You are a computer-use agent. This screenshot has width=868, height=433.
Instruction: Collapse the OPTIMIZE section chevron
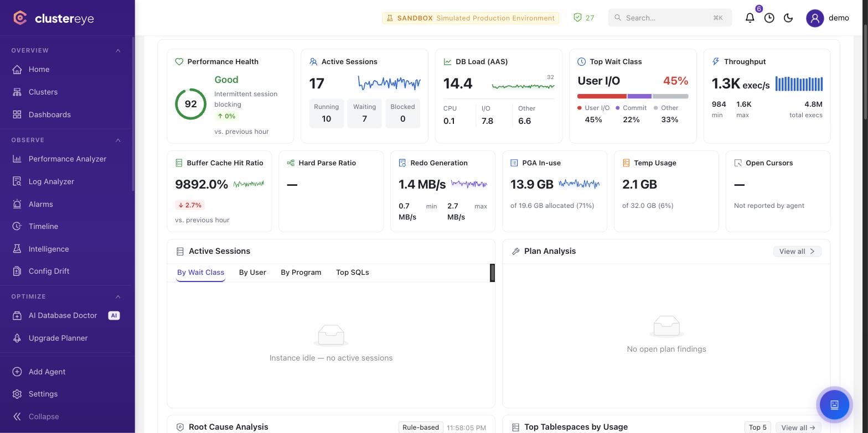coord(118,296)
